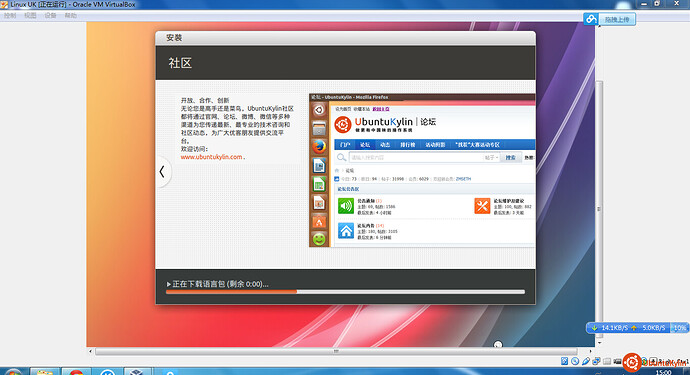The width and height of the screenshot is (690, 375).
Task: Select the 门户 tab on forum page
Action: point(345,144)
